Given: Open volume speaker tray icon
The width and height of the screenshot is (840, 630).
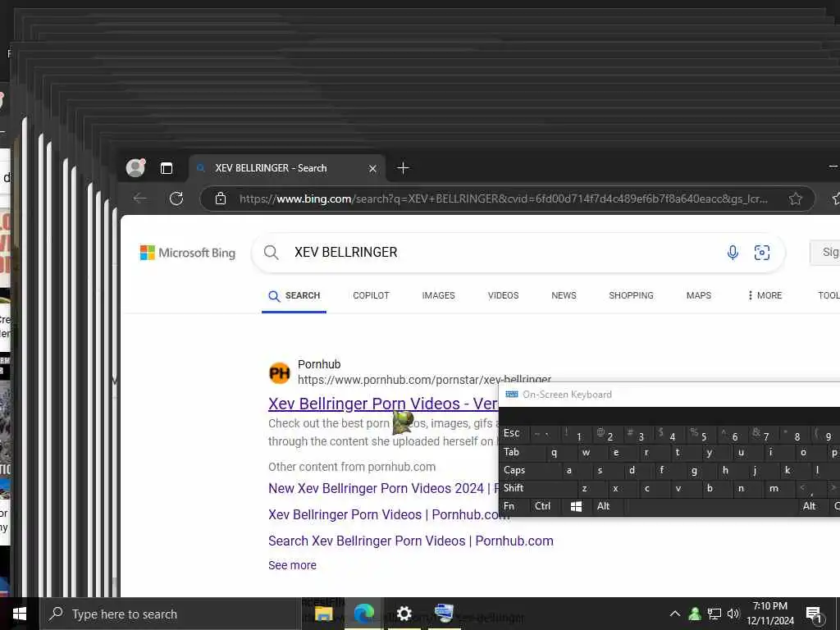Looking at the screenshot, I should pyautogui.click(x=733, y=614).
